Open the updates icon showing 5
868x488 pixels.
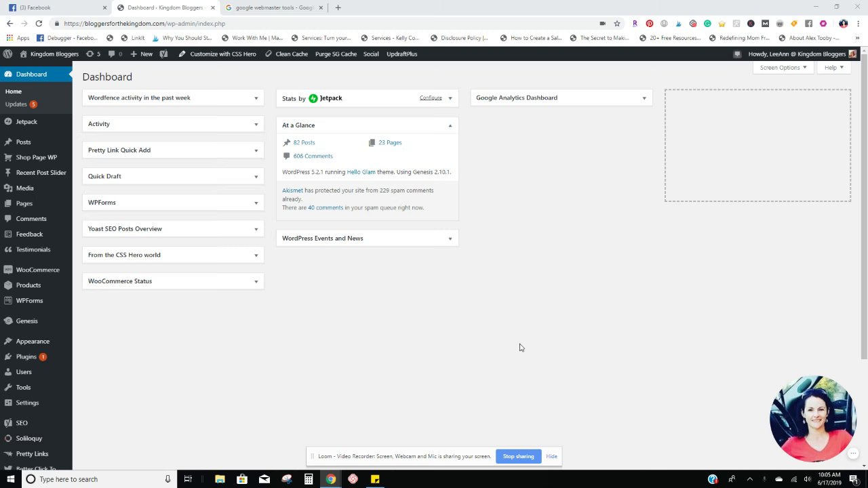pyautogui.click(x=94, y=54)
